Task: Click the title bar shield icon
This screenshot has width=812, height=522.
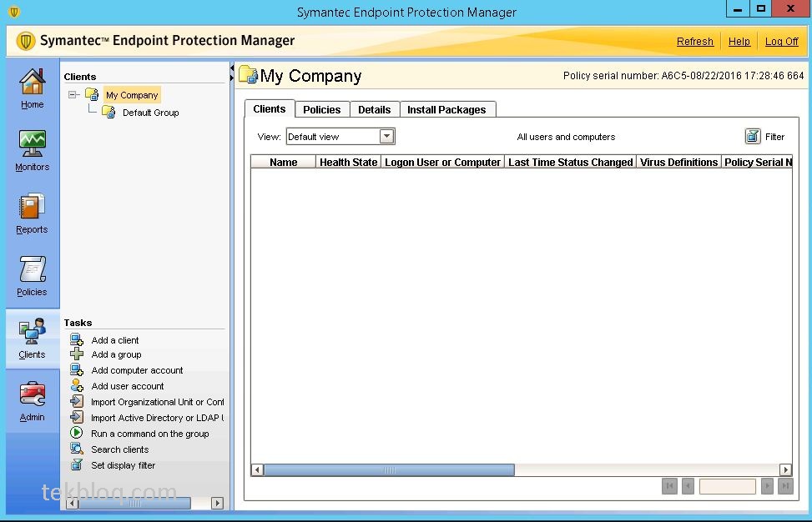Action: click(x=14, y=12)
